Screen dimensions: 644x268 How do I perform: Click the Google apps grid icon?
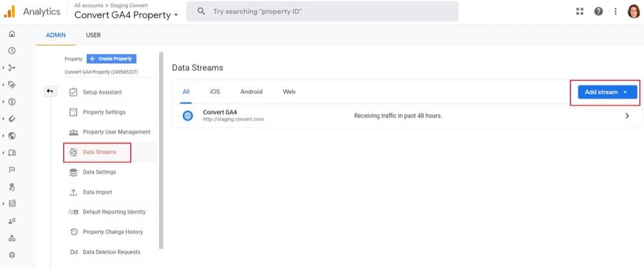(580, 12)
